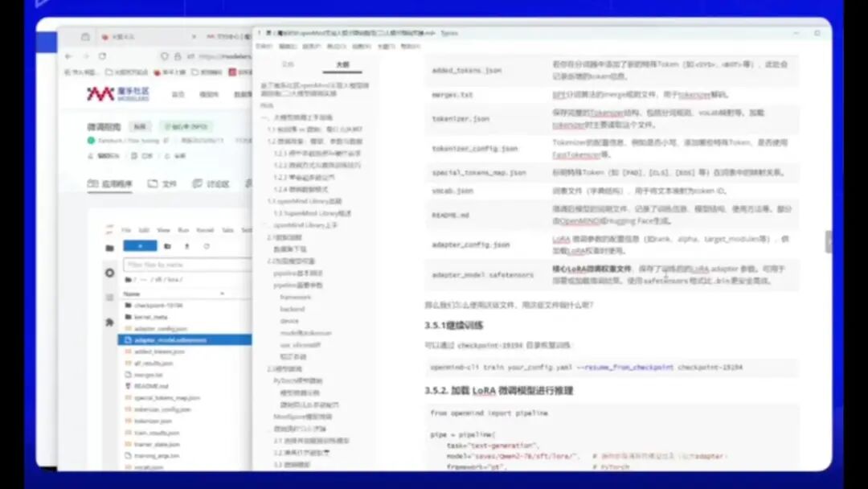Open the JupyterLab Kernel menu
The height and width of the screenshot is (489, 868).
tap(205, 230)
